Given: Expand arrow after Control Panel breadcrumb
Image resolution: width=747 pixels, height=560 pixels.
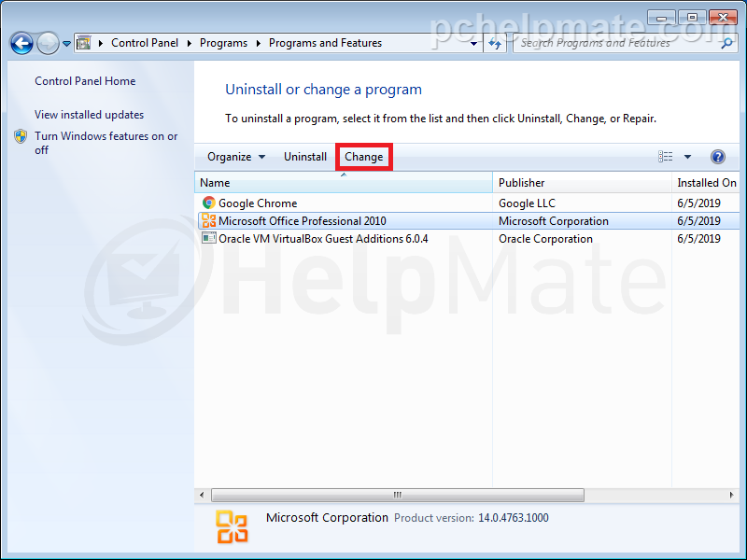Looking at the screenshot, I should click(x=190, y=43).
